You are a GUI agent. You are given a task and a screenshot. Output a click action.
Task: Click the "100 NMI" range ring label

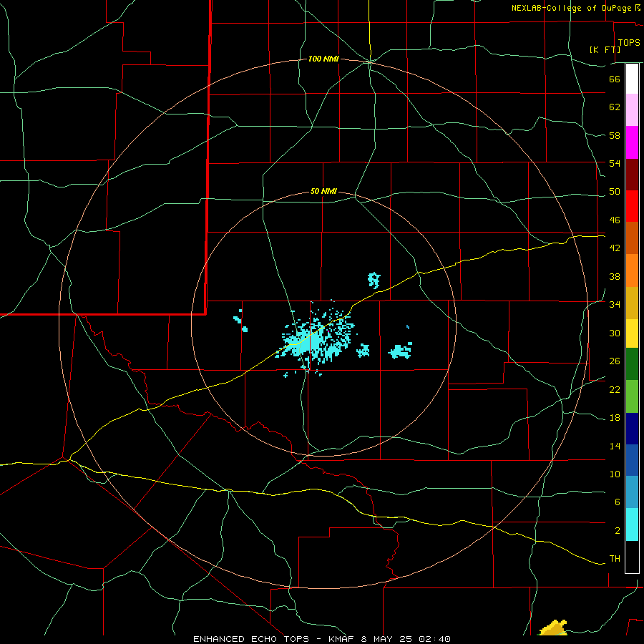[323, 59]
